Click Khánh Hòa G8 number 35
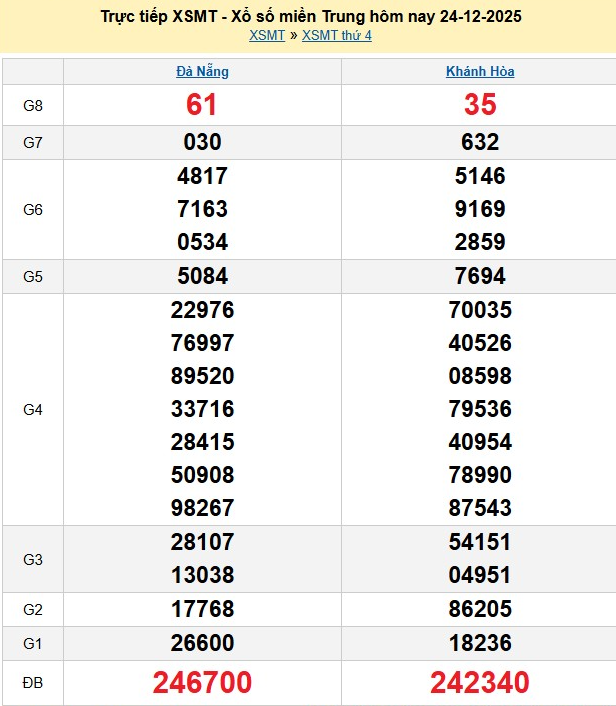 [x=480, y=104]
